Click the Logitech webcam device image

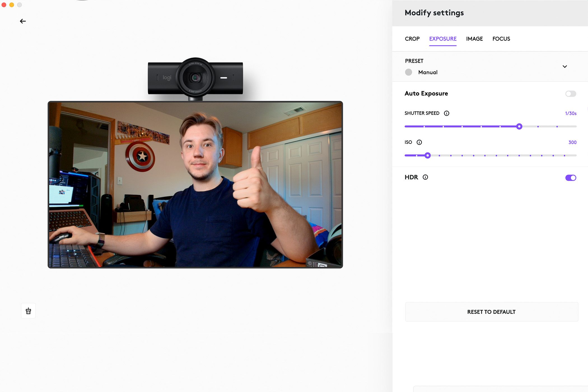click(195, 79)
